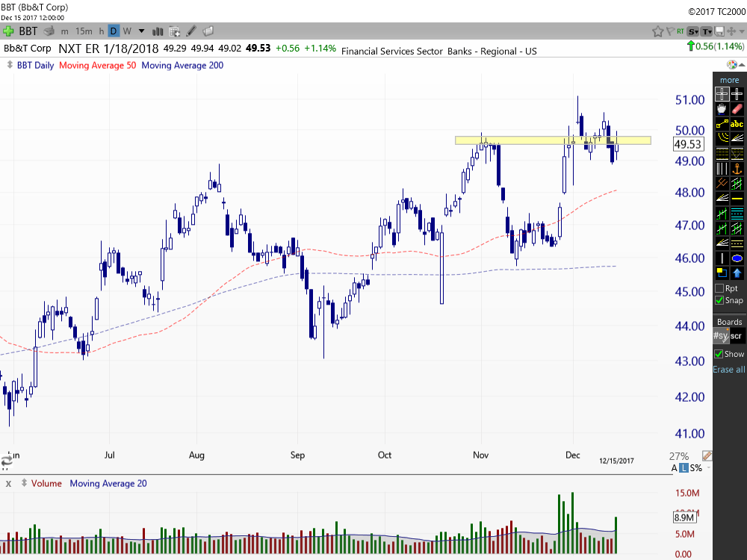The height and width of the screenshot is (560, 747).
Task: Enable the Rpt checkbox
Action: (x=719, y=288)
